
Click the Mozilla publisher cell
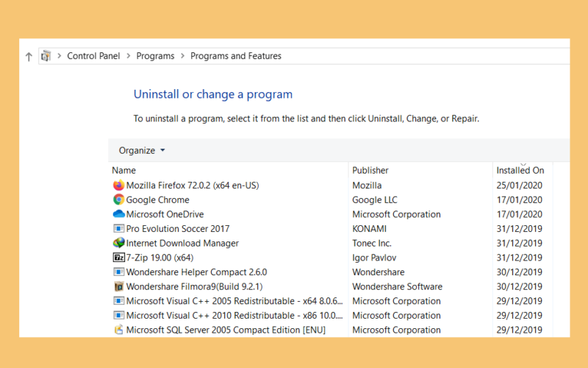[x=367, y=185]
